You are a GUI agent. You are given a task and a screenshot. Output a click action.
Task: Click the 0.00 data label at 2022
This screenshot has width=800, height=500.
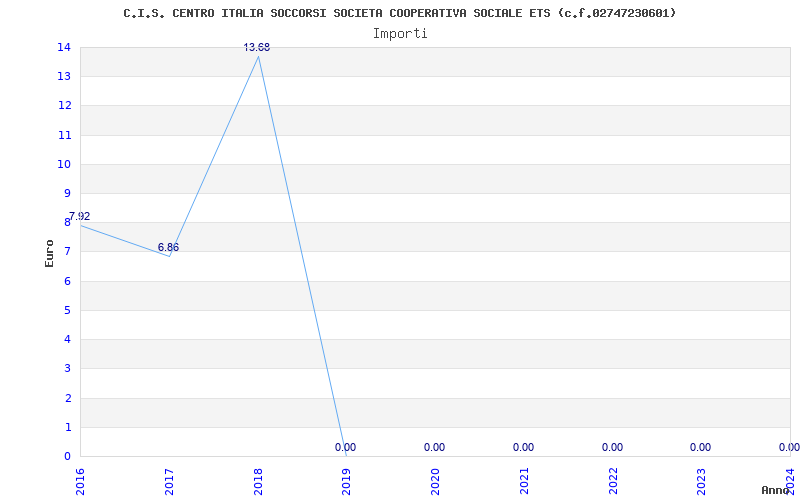[x=612, y=447]
